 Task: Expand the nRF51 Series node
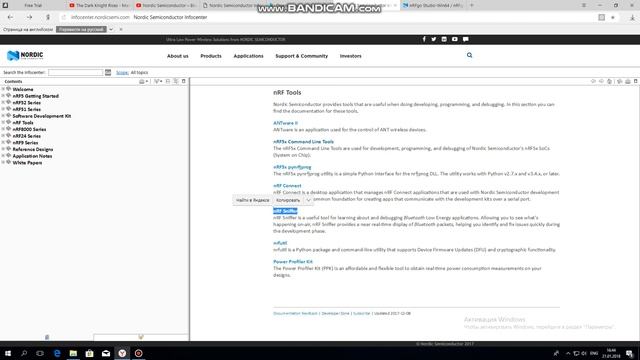(x=3, y=109)
